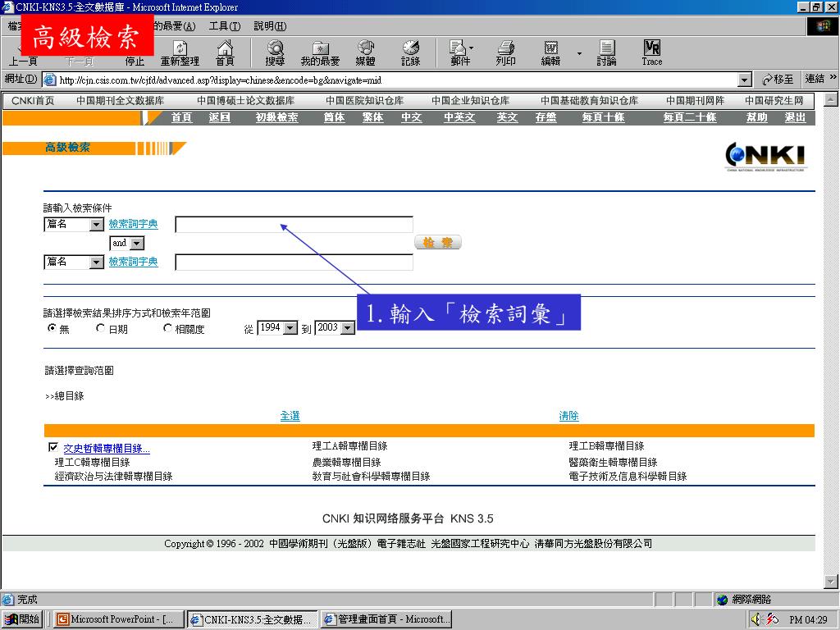Switch to 簡体 in nav bar
Image resolution: width=840 pixels, height=630 pixels.
pos(335,117)
